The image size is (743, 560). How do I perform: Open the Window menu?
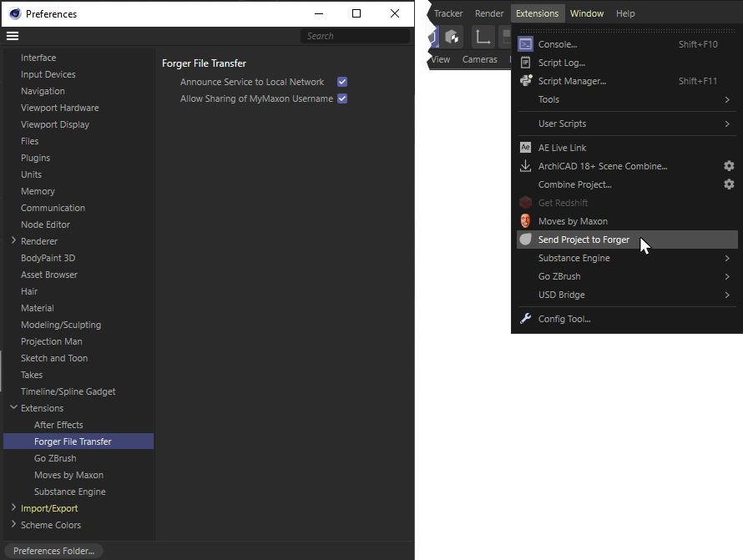point(587,13)
